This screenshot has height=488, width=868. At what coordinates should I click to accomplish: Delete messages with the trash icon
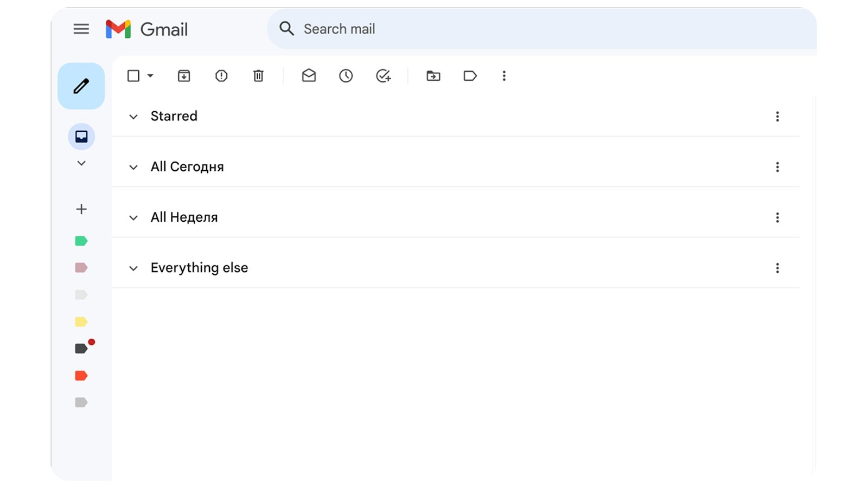pyautogui.click(x=258, y=76)
